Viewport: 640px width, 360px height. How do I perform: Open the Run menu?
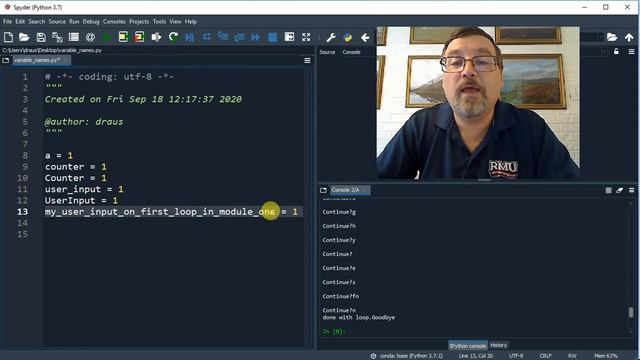click(74, 22)
